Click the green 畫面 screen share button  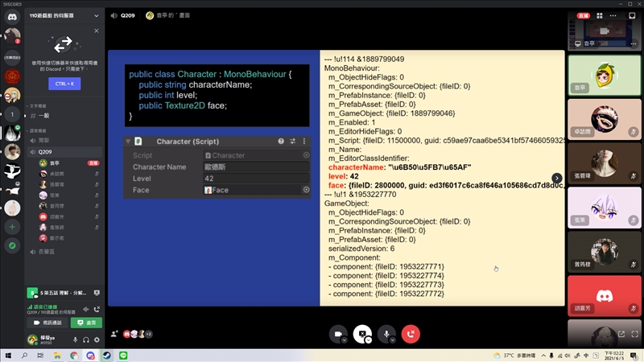[86, 323]
